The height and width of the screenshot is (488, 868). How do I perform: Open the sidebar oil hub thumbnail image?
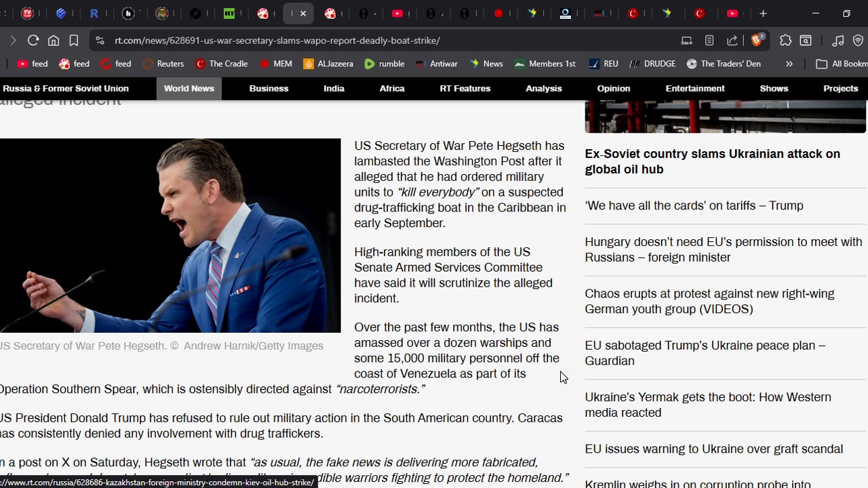(726, 117)
